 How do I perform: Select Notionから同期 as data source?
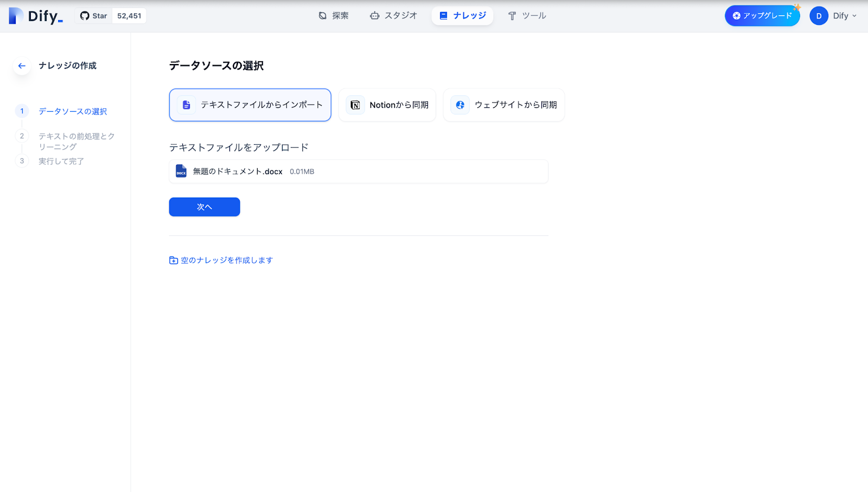pos(387,105)
